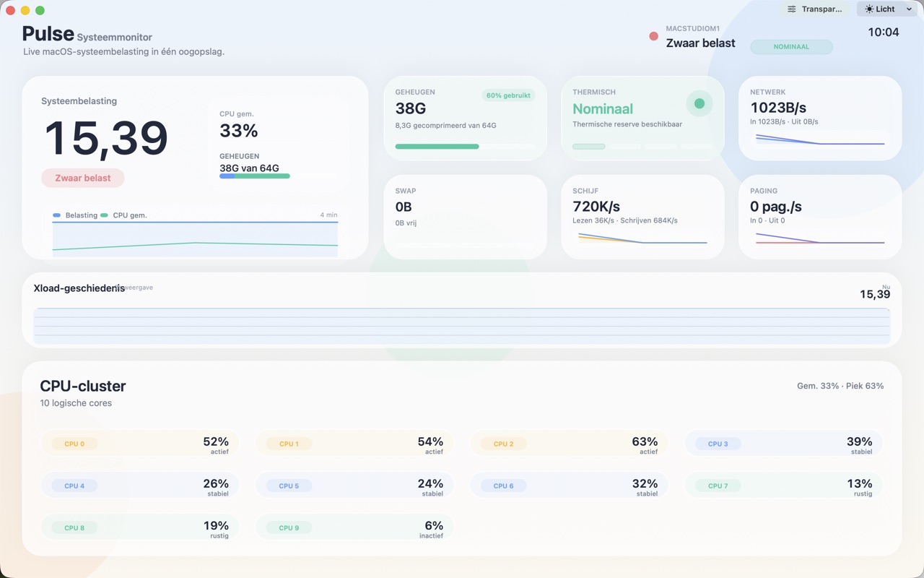This screenshot has height=578, width=924.
Task: Click the 10 logische cores text
Action: 76,403
